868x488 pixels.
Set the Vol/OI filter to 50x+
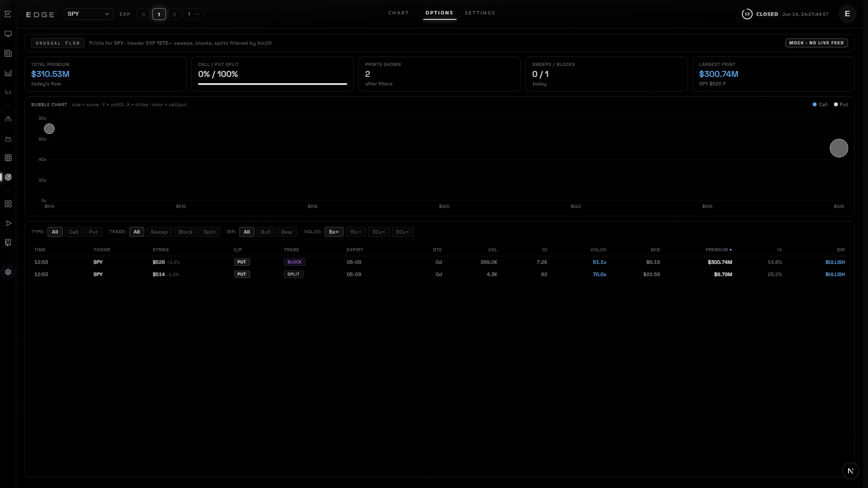point(402,232)
